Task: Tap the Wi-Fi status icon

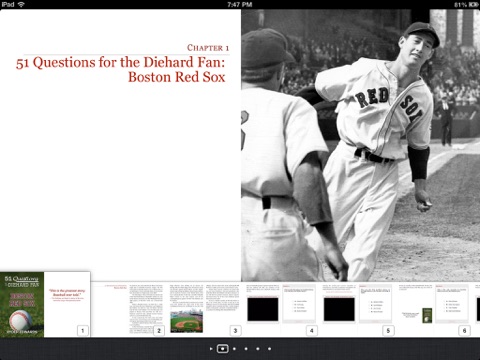Action: pos(21,4)
